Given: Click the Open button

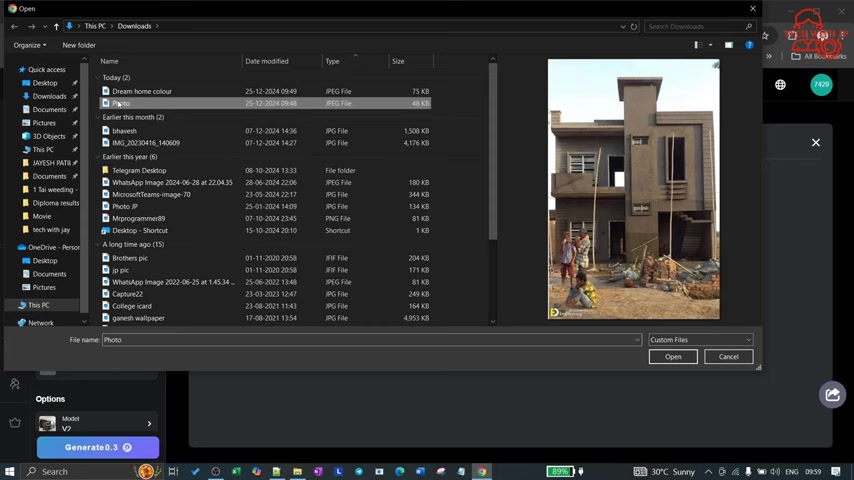Looking at the screenshot, I should pyautogui.click(x=673, y=357).
